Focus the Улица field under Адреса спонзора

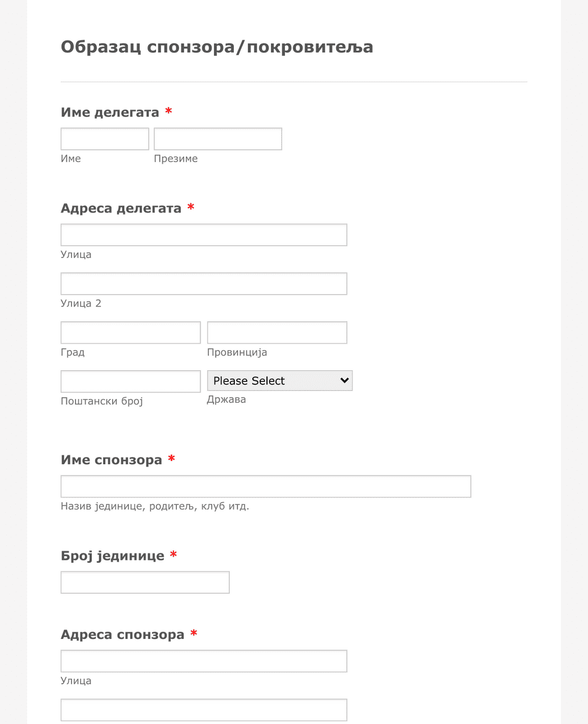tap(203, 660)
